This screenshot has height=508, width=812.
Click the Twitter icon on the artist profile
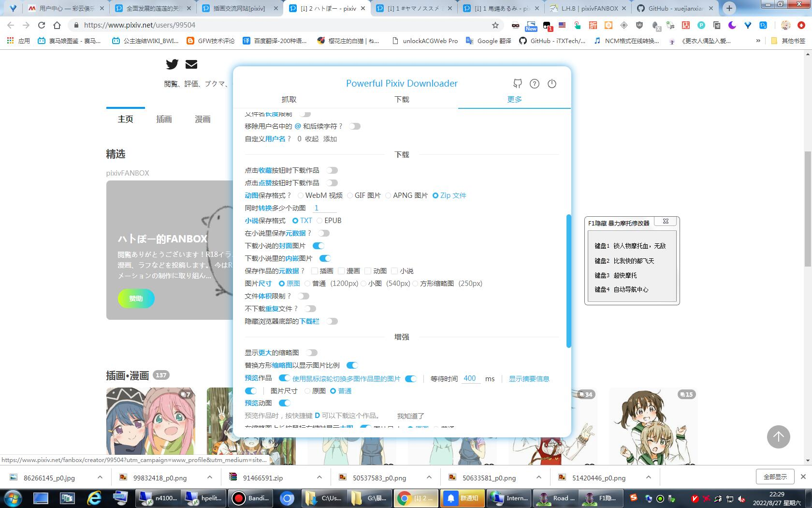[172, 64]
